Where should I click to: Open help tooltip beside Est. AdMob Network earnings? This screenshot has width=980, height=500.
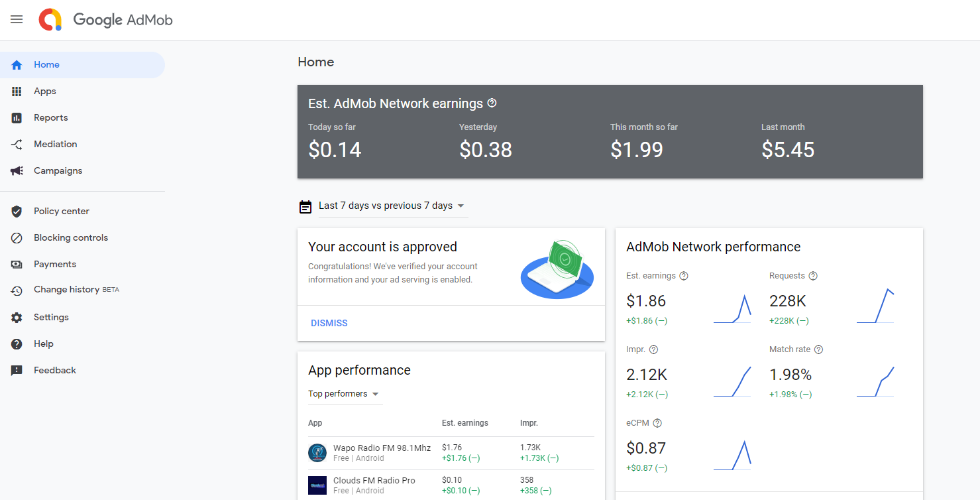(x=492, y=103)
